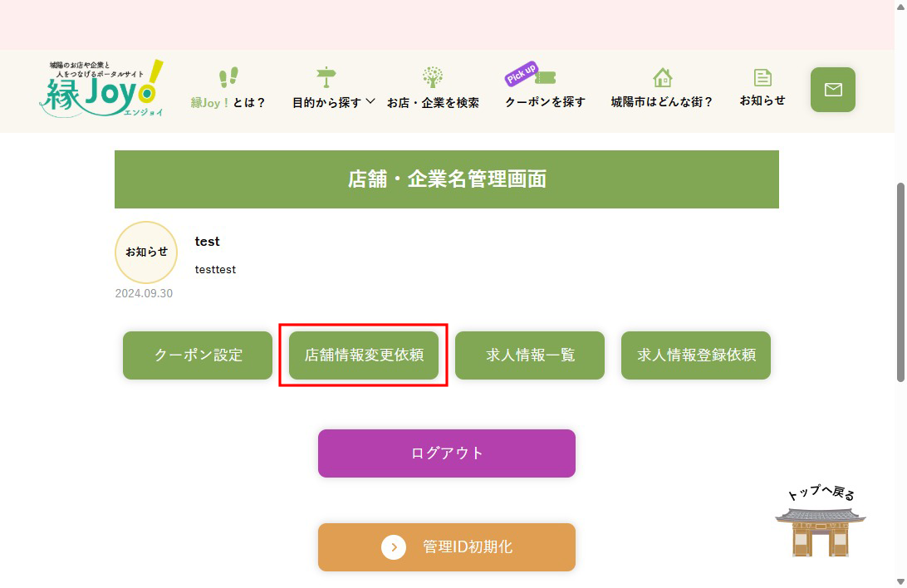Click the tree icon above お店・企業を検索
Viewport: 907px width, 588px height.
click(433, 76)
